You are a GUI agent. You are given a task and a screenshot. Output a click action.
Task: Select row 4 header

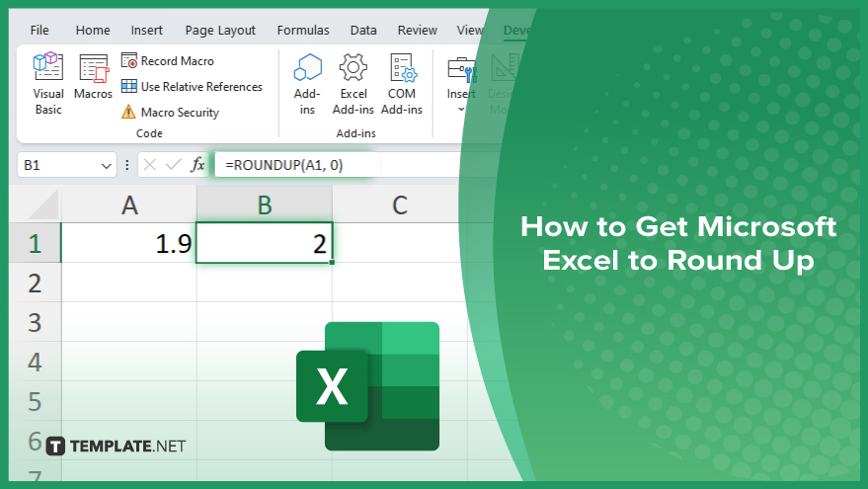pyautogui.click(x=35, y=362)
